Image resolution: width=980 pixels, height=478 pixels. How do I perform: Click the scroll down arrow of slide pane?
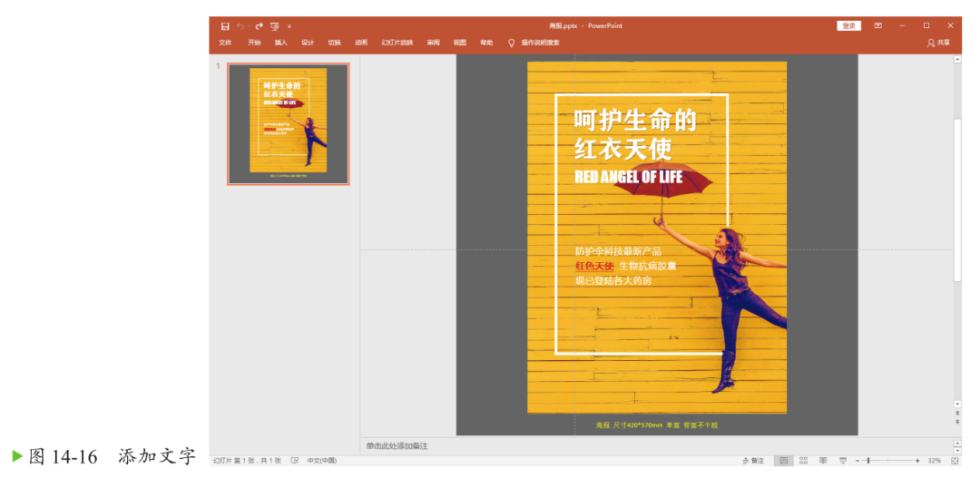pyautogui.click(x=957, y=404)
